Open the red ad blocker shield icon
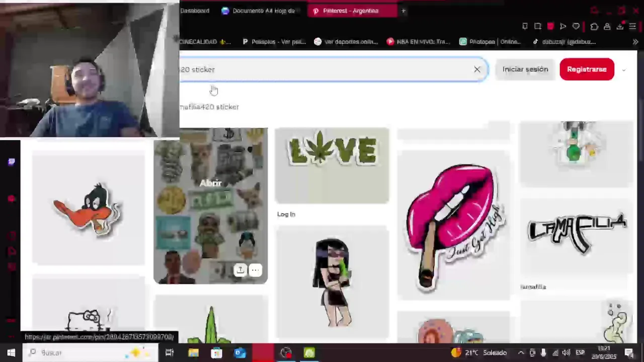This screenshot has height=362, width=644. pos(550,26)
